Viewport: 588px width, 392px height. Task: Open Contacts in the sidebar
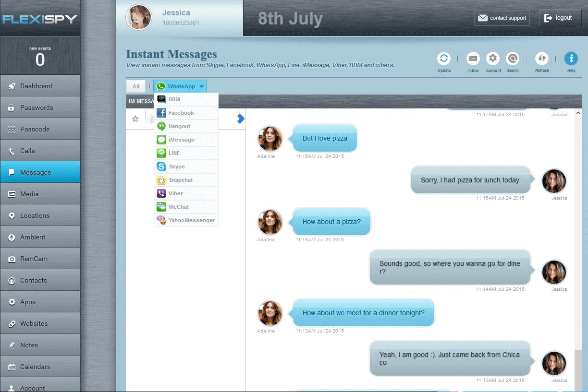pyautogui.click(x=40, y=280)
